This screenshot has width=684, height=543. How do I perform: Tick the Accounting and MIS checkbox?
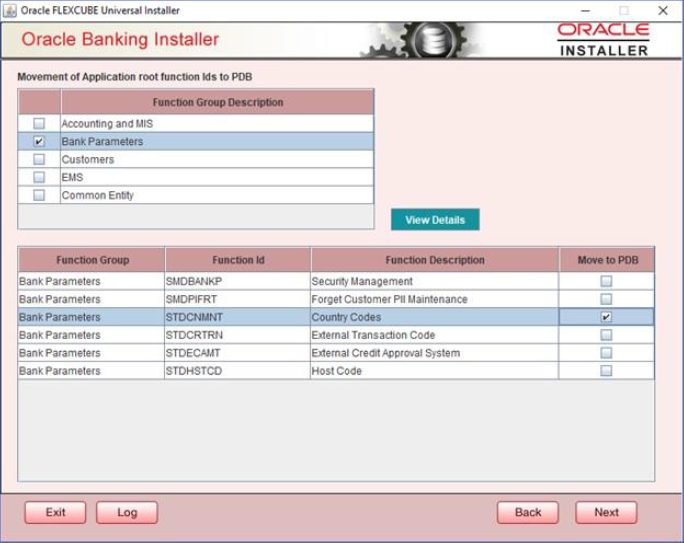coord(39,124)
